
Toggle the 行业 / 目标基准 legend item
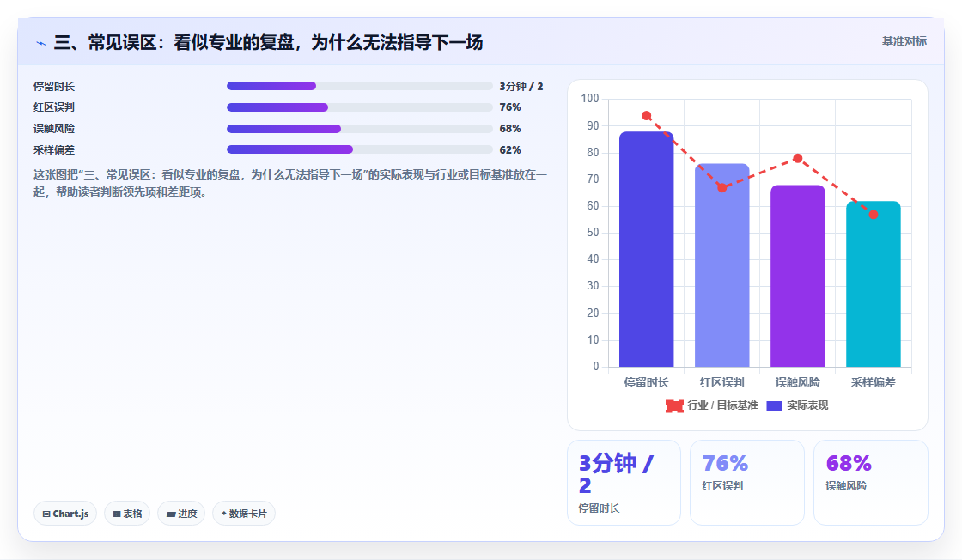(712, 405)
